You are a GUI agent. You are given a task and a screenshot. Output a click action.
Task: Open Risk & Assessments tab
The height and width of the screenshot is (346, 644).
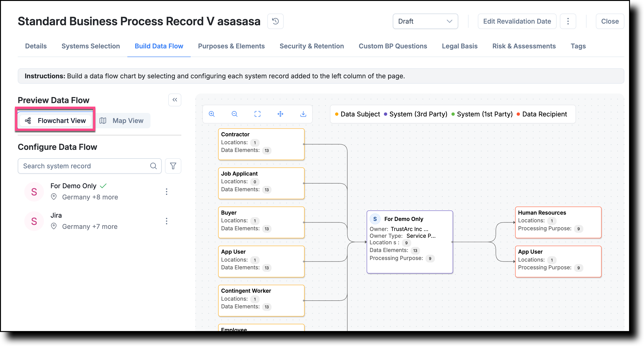[524, 46]
